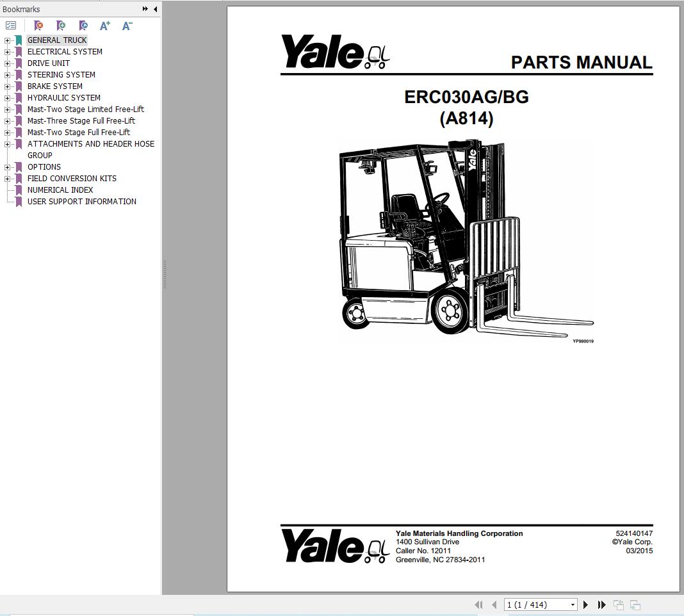This screenshot has height=616, width=684.
Task: Collapse the Bookmarks panel with the double arrows
Action: tap(145, 9)
